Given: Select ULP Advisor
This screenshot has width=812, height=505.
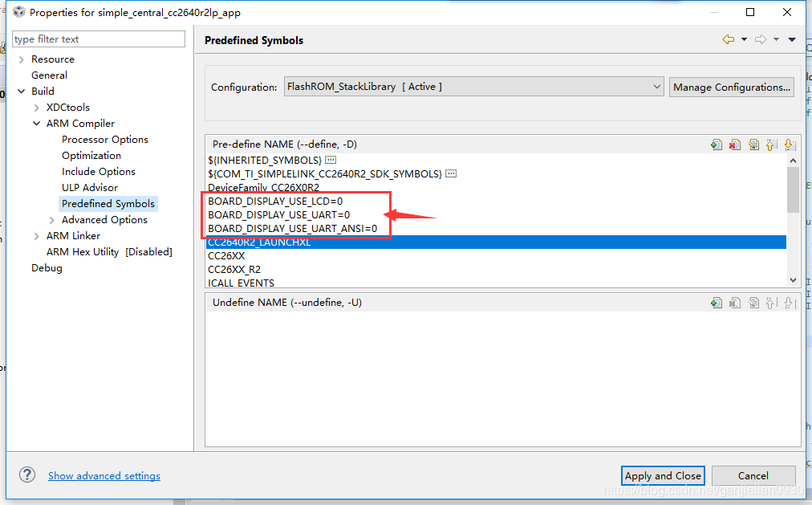Looking at the screenshot, I should coord(90,188).
